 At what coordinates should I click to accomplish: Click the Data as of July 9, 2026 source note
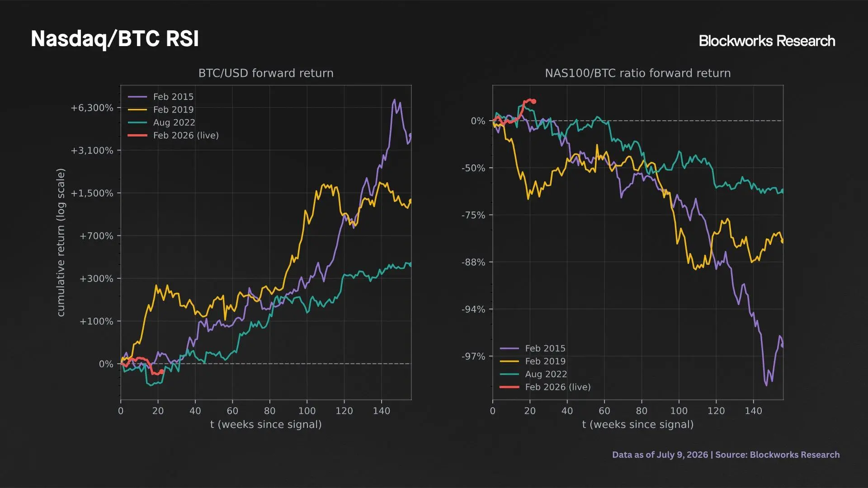point(726,455)
